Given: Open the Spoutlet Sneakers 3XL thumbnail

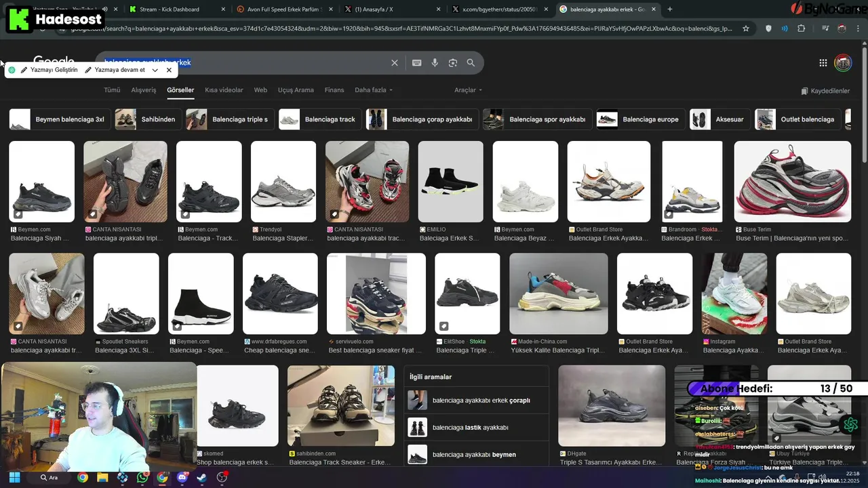Looking at the screenshot, I should pyautogui.click(x=126, y=293).
